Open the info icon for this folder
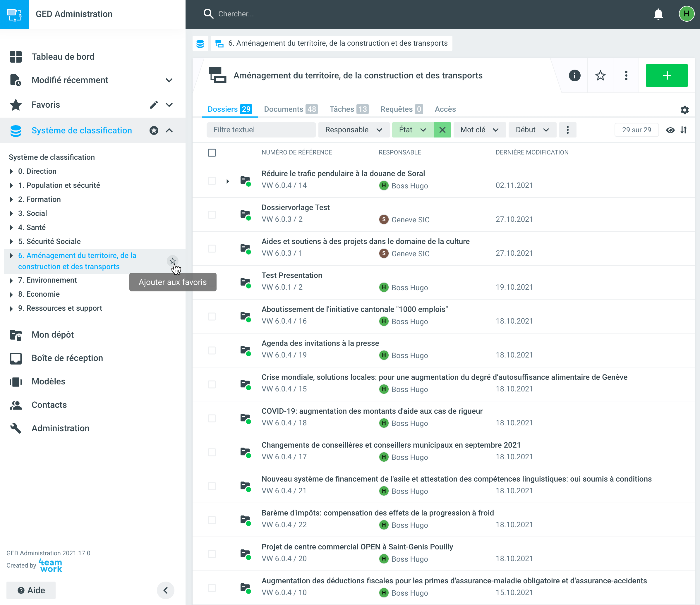 [574, 75]
